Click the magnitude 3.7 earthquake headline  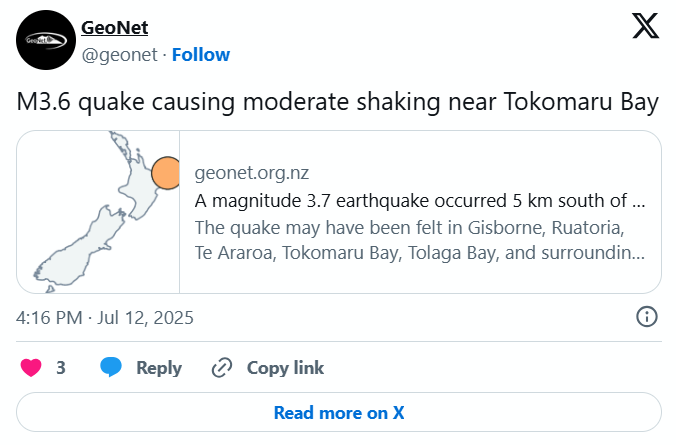420,201
